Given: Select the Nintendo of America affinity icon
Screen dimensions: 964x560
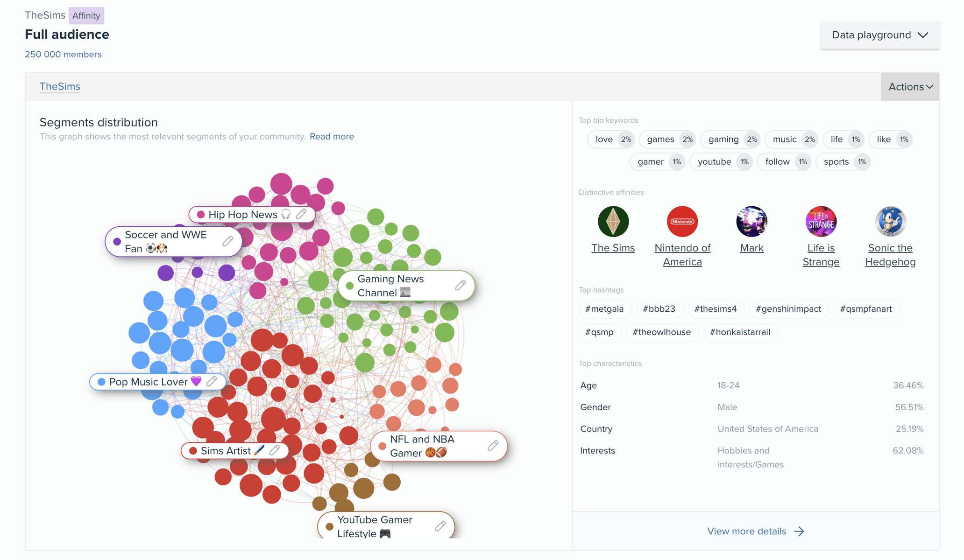Looking at the screenshot, I should [x=682, y=221].
